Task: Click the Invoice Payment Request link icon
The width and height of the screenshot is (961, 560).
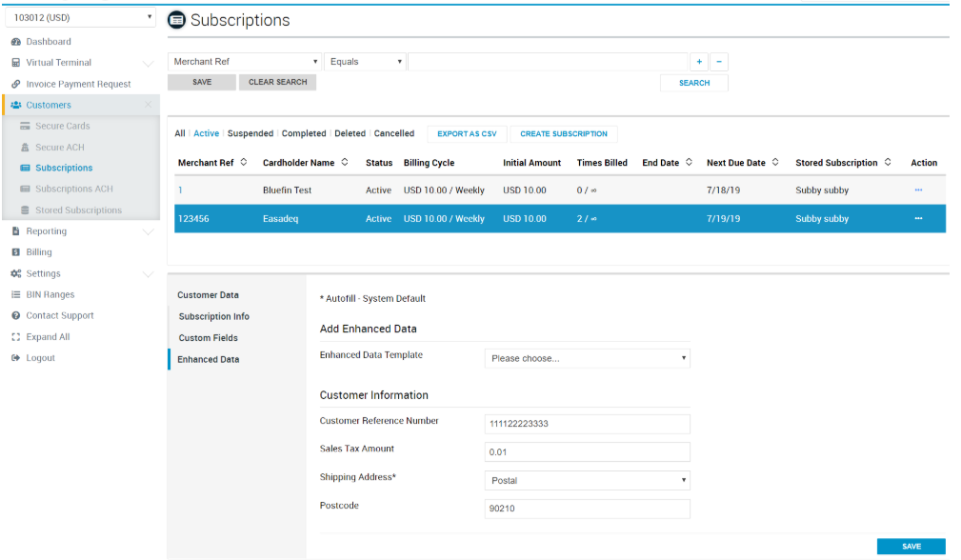Action: point(16,84)
